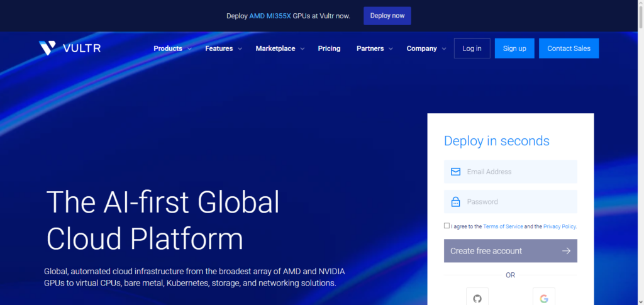Open the Marketplace menu
This screenshot has height=305, width=644.
[x=275, y=48]
